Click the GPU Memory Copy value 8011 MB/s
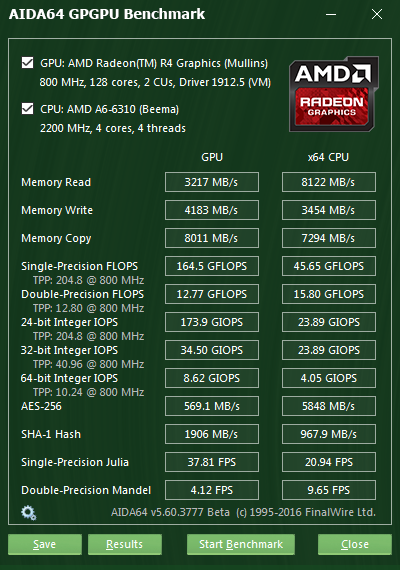Screen dimensions: 400x570 click(212, 238)
